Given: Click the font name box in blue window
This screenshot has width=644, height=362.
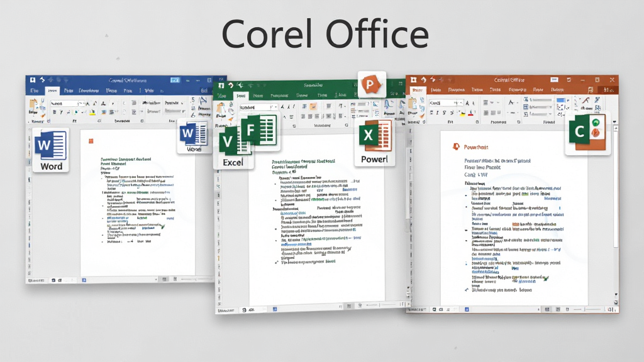Looking at the screenshot, I should click(64, 104).
